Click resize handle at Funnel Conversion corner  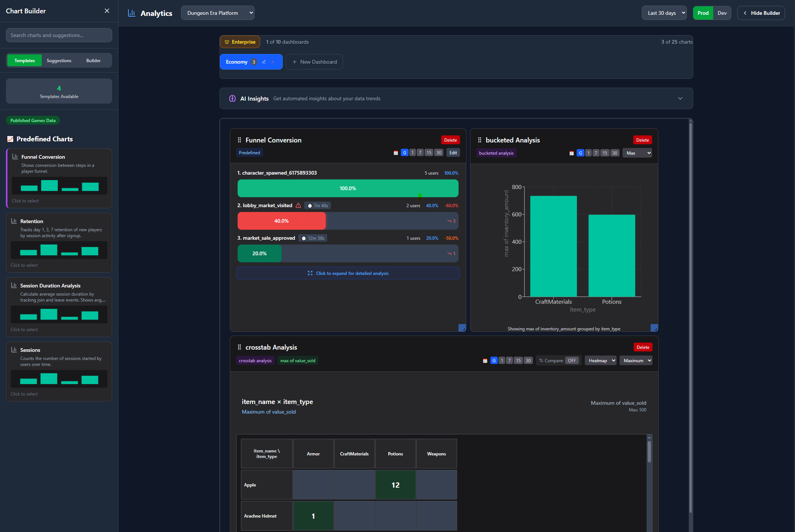point(462,328)
